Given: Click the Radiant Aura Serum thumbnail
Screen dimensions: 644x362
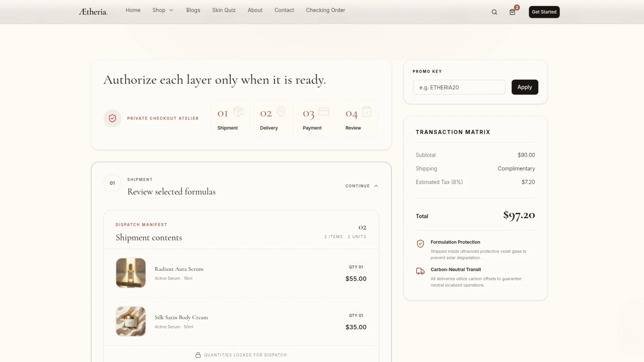Looking at the screenshot, I should tap(131, 273).
